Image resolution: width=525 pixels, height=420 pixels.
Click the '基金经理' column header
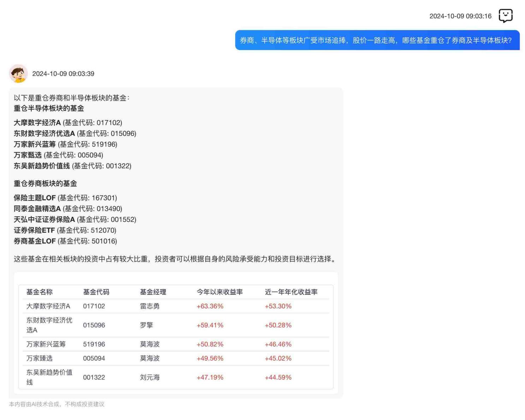click(153, 292)
